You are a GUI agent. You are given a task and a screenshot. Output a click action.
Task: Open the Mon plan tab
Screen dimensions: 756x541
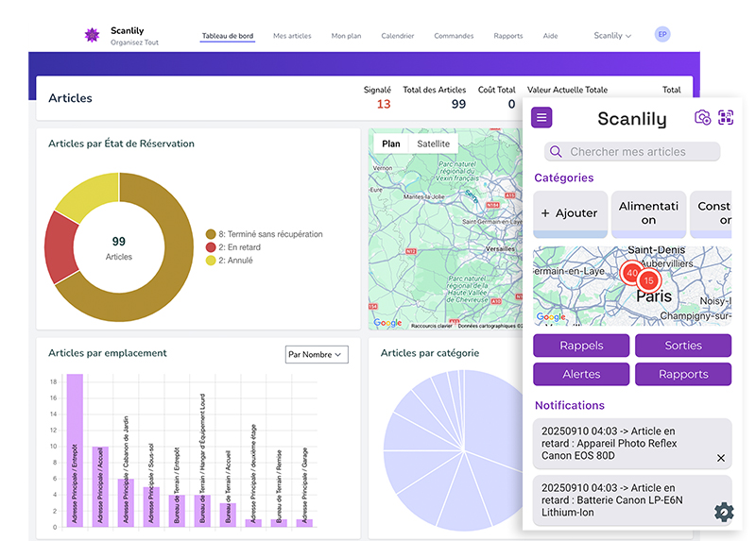(x=346, y=36)
